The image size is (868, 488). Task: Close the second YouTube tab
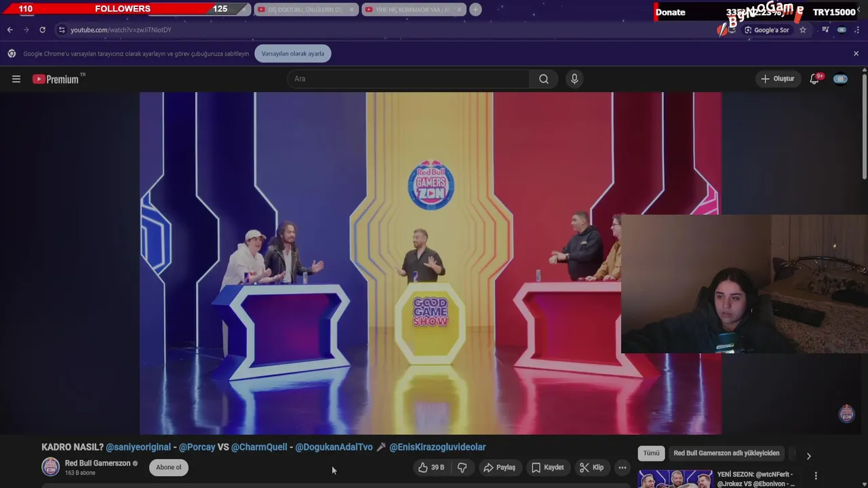[353, 9]
